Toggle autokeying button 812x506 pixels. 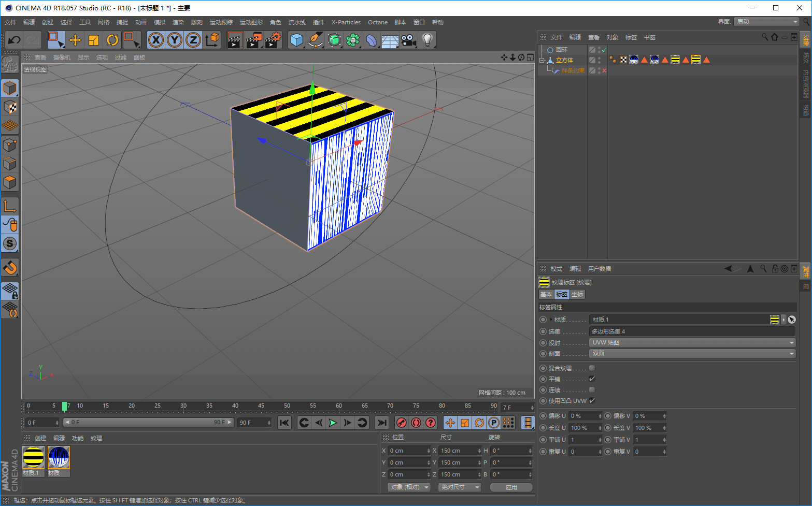coord(416,423)
